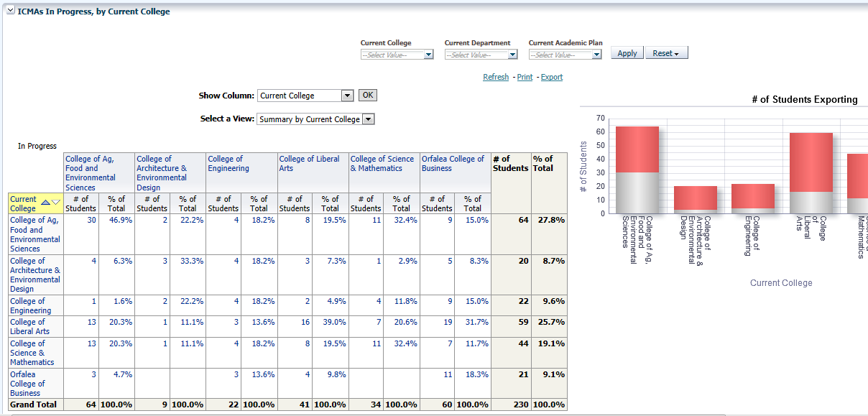Image resolution: width=868 pixels, height=416 pixels.
Task: Print the report
Action: coord(525,77)
